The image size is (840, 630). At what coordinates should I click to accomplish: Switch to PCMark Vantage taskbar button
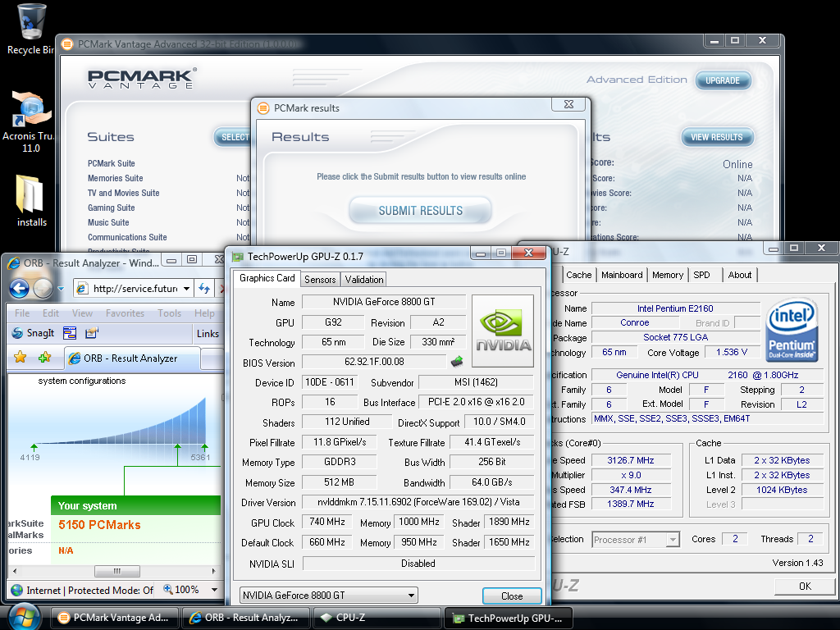click(113, 618)
